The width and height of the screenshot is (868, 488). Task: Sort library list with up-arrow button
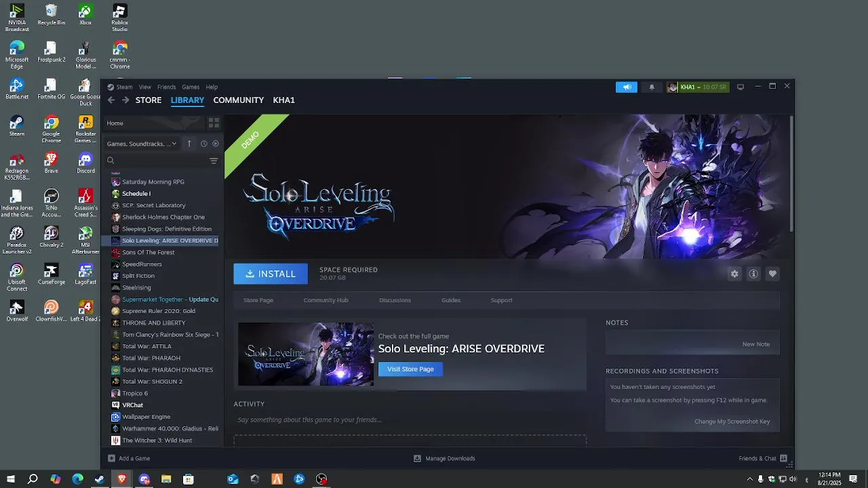[x=189, y=144]
